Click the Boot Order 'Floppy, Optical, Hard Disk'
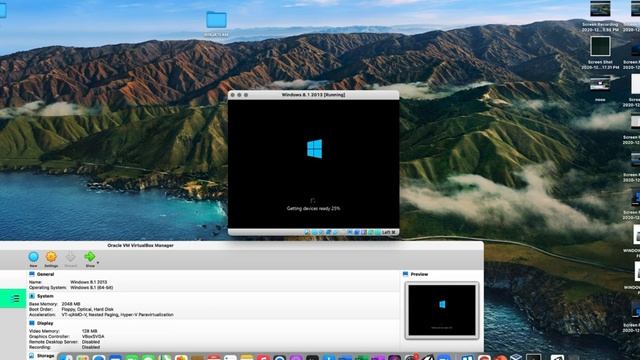The image size is (640, 360). pos(87,309)
